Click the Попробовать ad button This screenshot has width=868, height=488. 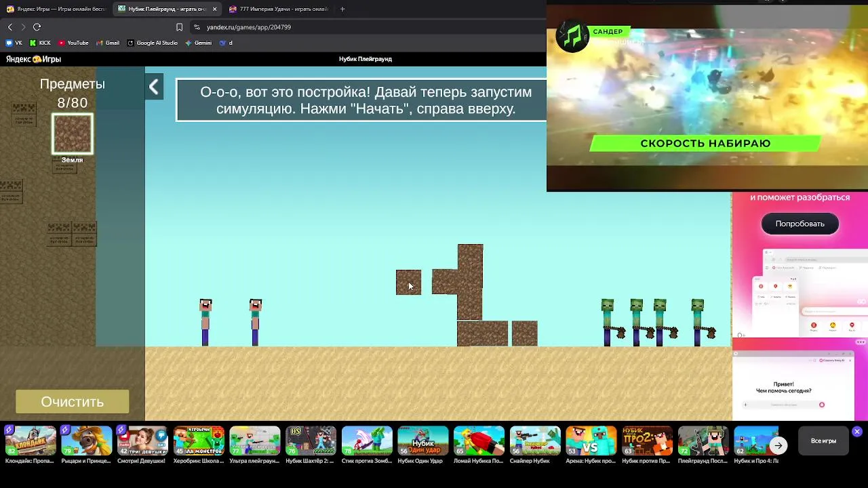[x=800, y=224]
